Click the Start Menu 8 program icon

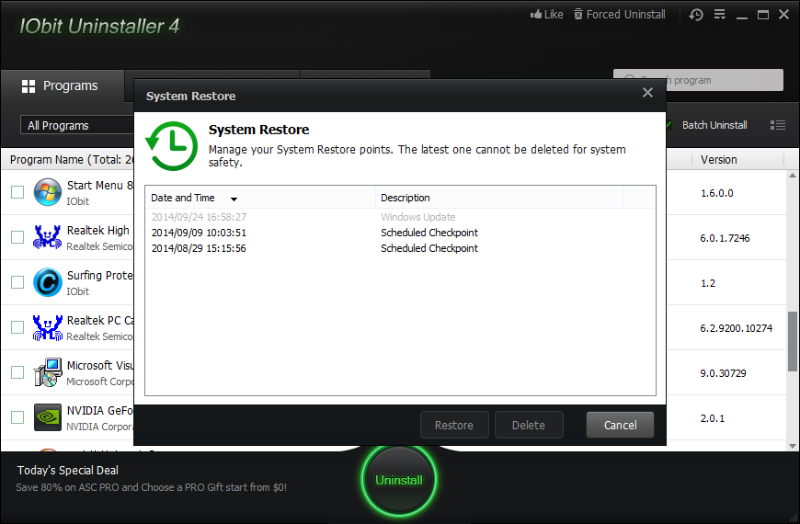47,192
